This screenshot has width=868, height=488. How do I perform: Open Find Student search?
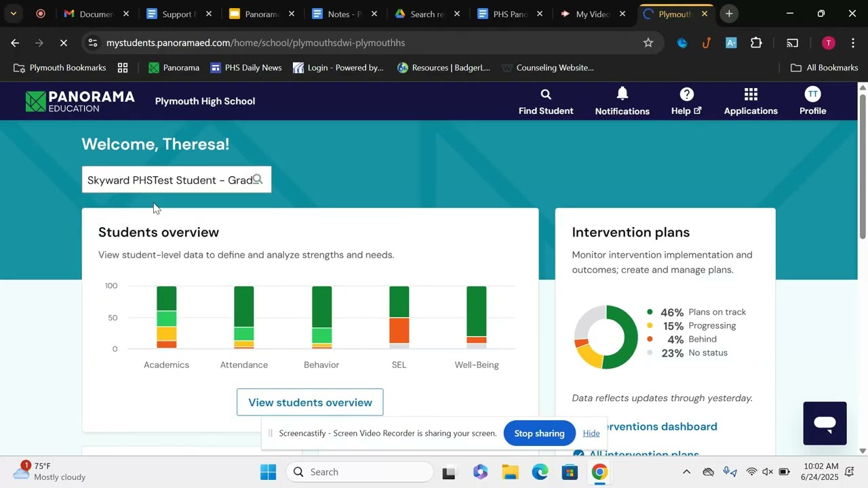pyautogui.click(x=546, y=102)
